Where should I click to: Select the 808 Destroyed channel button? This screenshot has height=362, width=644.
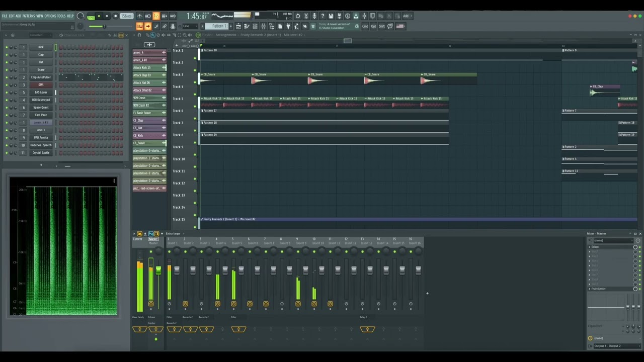point(41,100)
